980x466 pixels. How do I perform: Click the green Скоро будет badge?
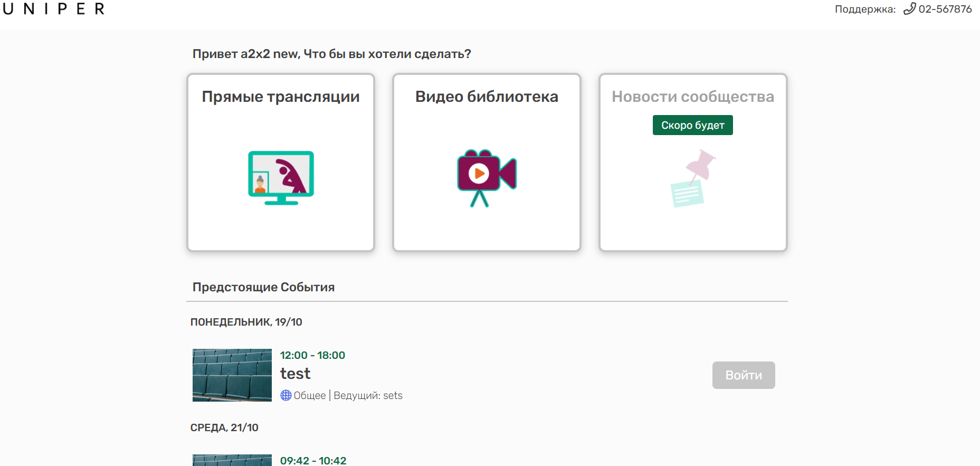(692, 125)
